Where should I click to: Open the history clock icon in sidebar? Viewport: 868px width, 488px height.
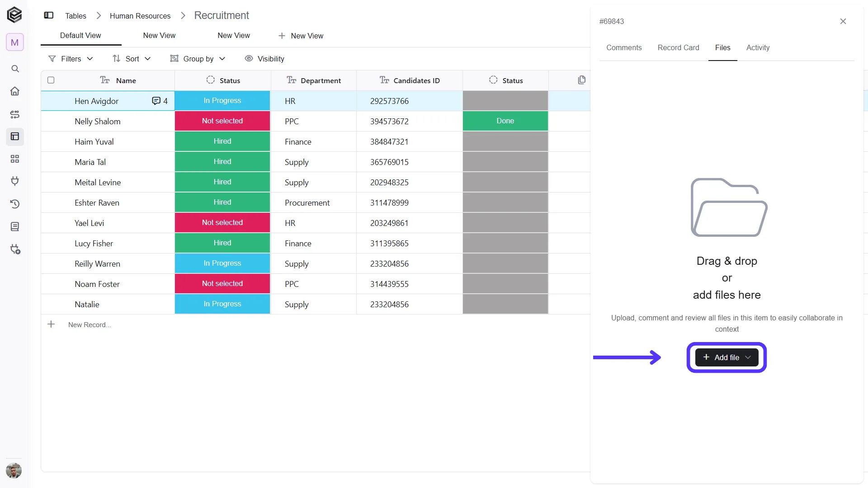15,204
